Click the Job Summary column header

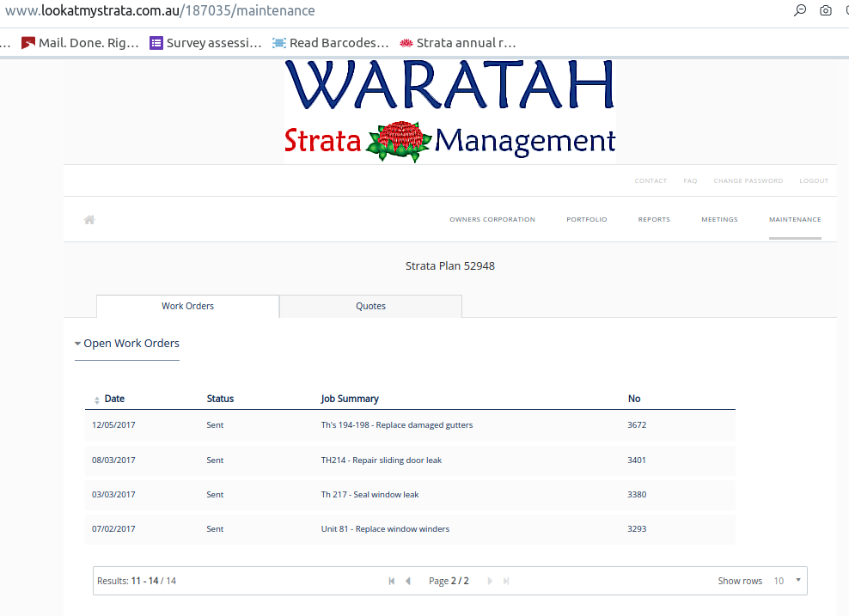click(x=350, y=399)
